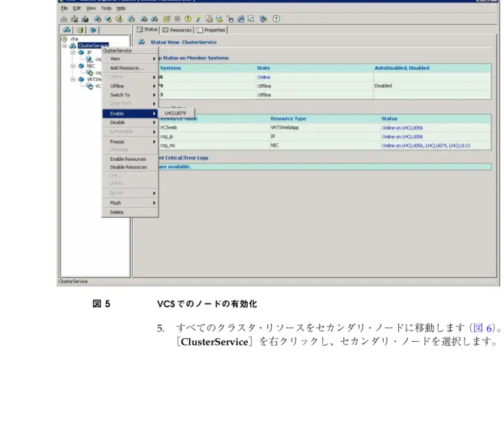
Task: Open the Disable submenu
Action: click(x=130, y=122)
